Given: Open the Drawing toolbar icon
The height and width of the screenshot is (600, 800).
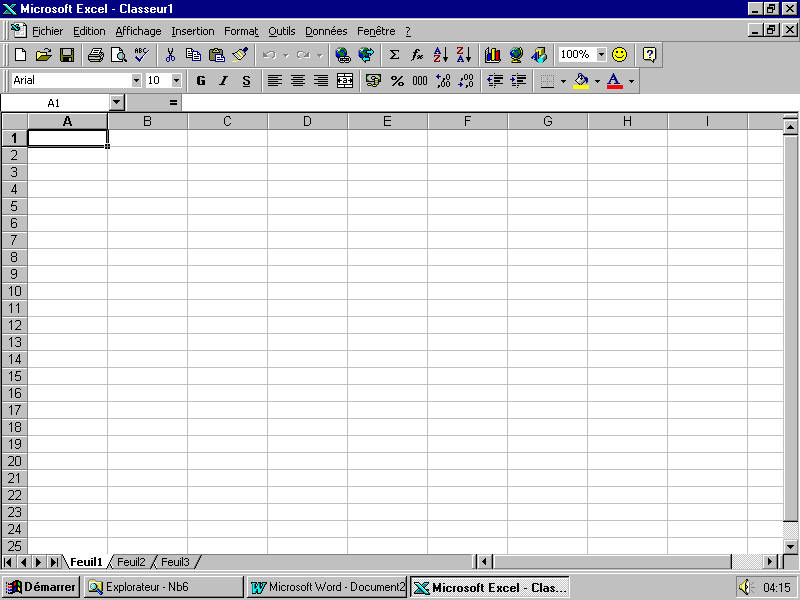Looking at the screenshot, I should [x=539, y=55].
